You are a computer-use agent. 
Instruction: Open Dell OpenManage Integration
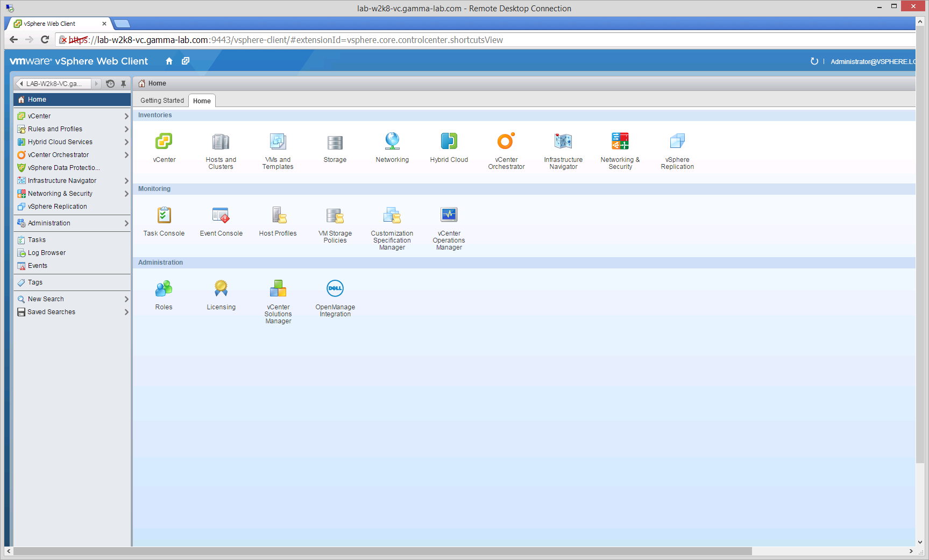coord(335,289)
